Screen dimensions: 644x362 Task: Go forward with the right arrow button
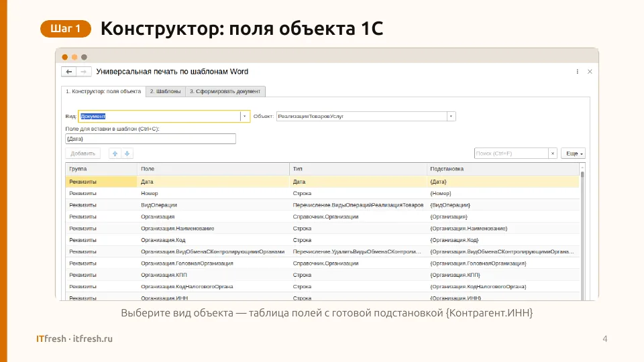pos(83,72)
